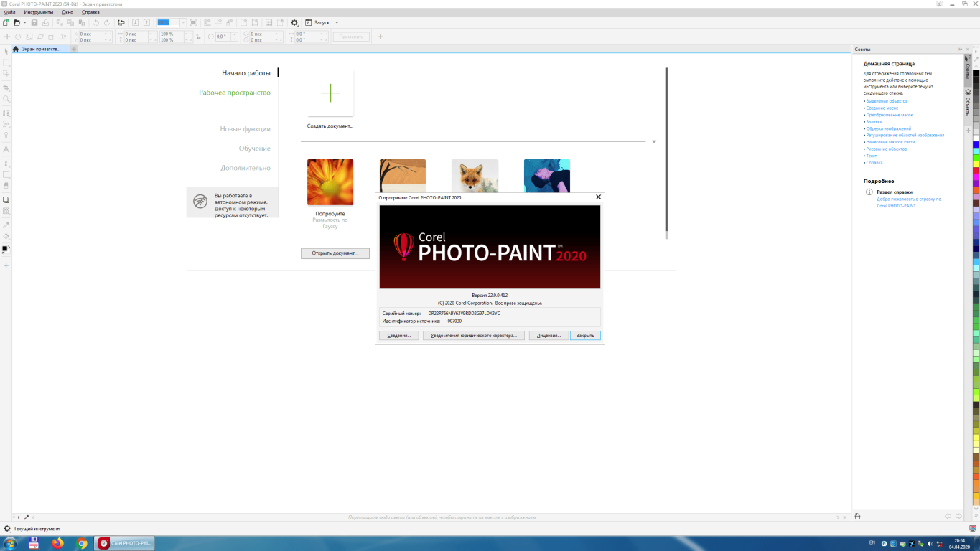Pick the Eyedropper tool
The image size is (980, 551).
6,225
